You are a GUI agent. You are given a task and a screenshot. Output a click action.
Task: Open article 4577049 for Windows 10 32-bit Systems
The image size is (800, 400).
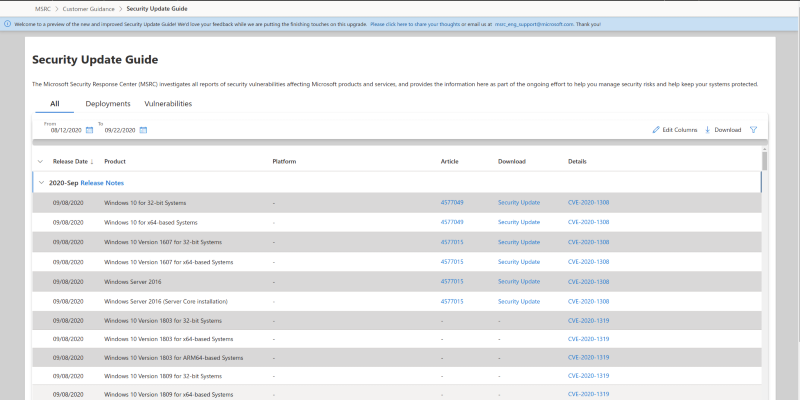tap(452, 203)
